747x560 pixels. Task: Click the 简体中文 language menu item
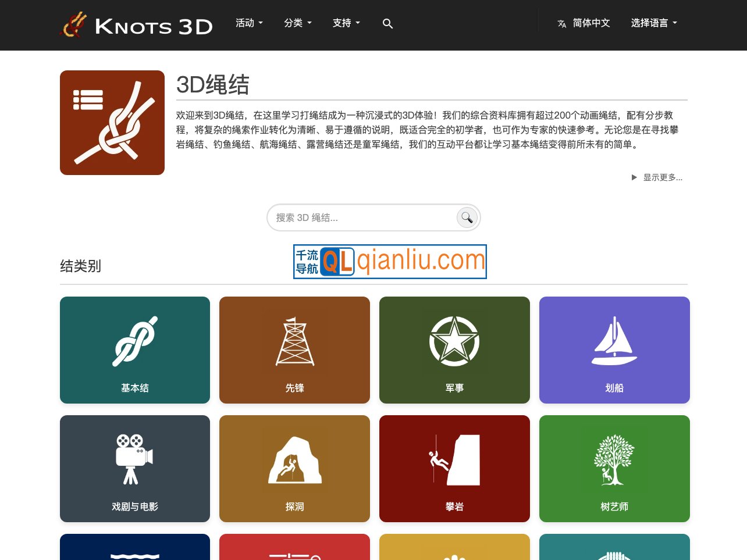coord(584,23)
